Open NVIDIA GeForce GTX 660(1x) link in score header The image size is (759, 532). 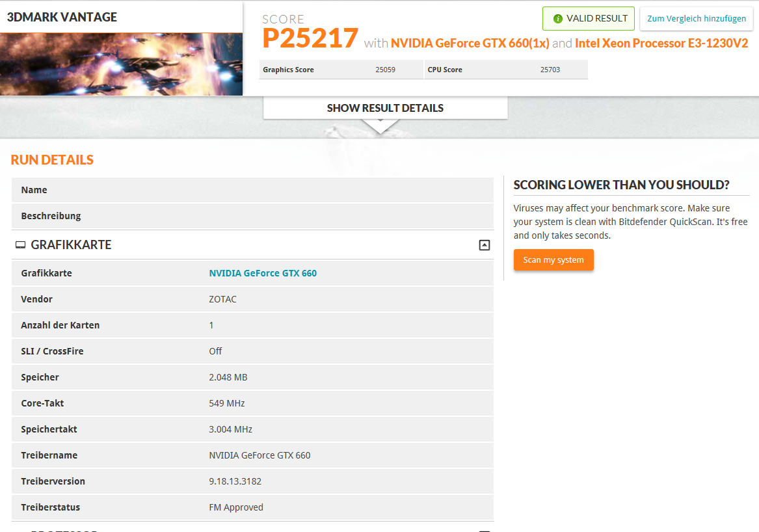(470, 43)
